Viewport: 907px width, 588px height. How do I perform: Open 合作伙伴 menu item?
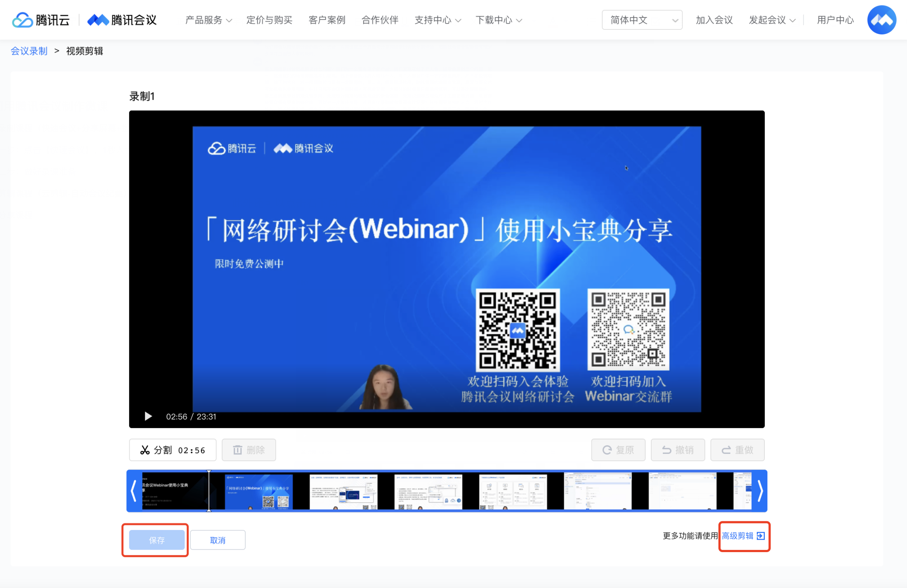click(379, 20)
